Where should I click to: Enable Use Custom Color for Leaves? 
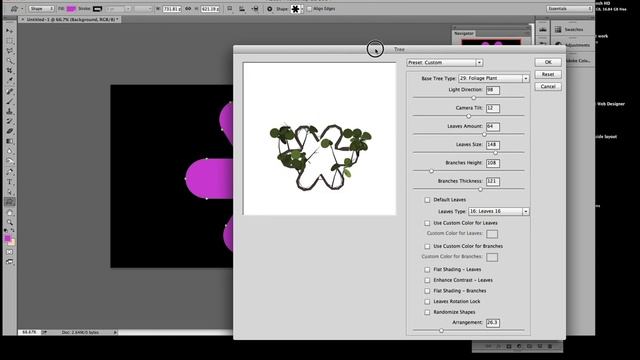coord(427,223)
